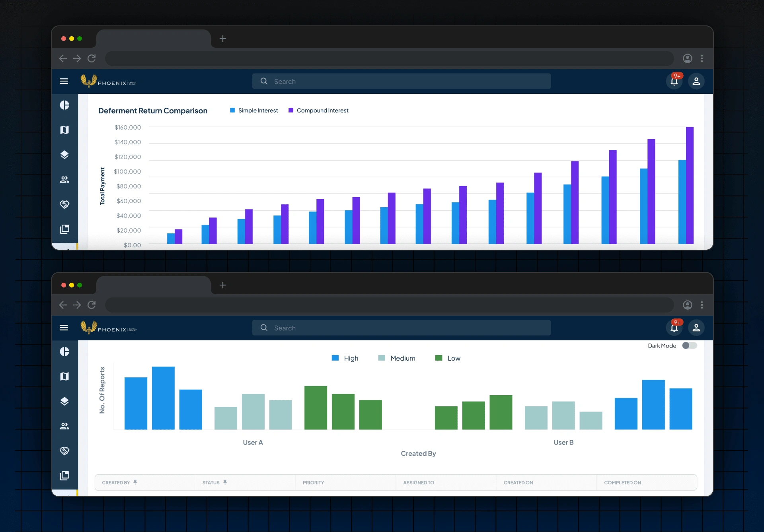
Task: Click the user profile icon top right
Action: [x=696, y=81]
